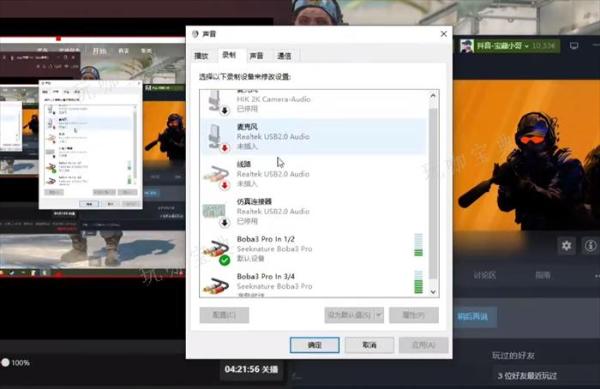This screenshot has height=389, width=600.
Task: Click the Steam monitor (Big Picture) icon
Action: pyautogui.click(x=574, y=46)
